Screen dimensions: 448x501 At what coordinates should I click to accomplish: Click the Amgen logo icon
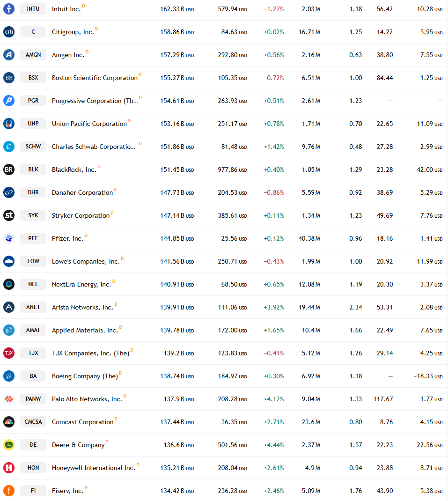9,55
